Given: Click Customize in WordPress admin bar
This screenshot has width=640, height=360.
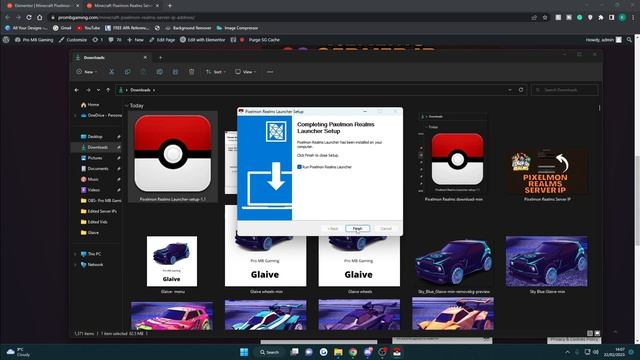Looking at the screenshot, I should click(73, 40).
